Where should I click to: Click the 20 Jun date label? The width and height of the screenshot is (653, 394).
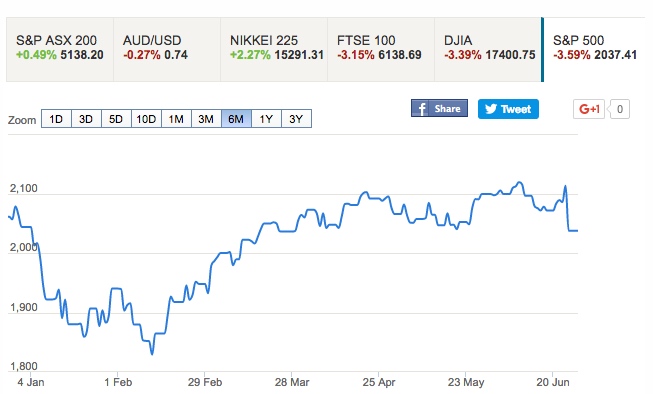pyautogui.click(x=553, y=382)
